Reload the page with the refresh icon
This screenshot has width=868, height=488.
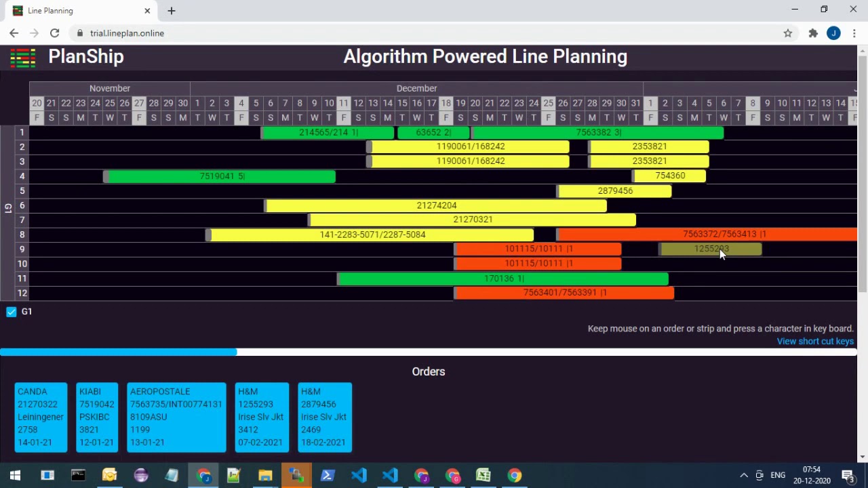pos(54,33)
